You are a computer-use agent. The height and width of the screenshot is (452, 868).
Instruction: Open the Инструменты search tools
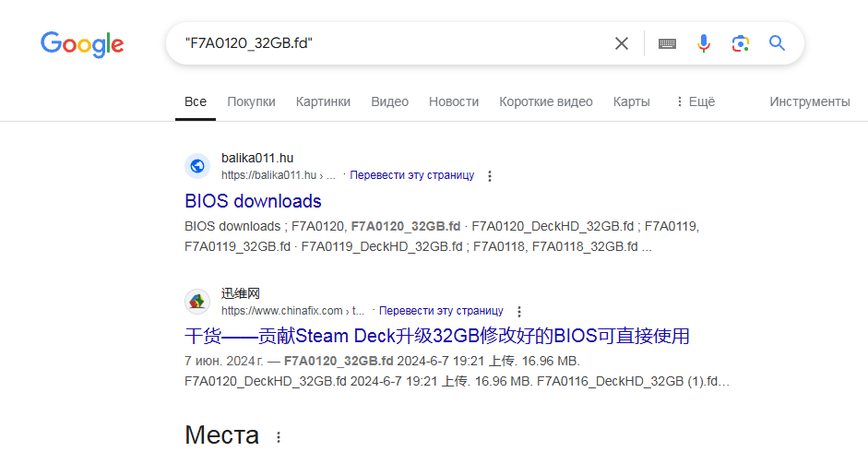(x=809, y=101)
